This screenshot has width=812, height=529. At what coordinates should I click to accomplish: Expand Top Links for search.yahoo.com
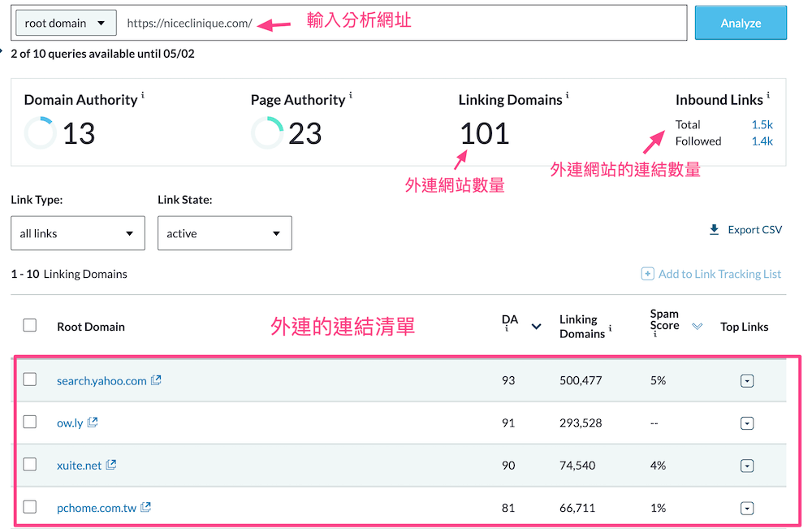(747, 381)
